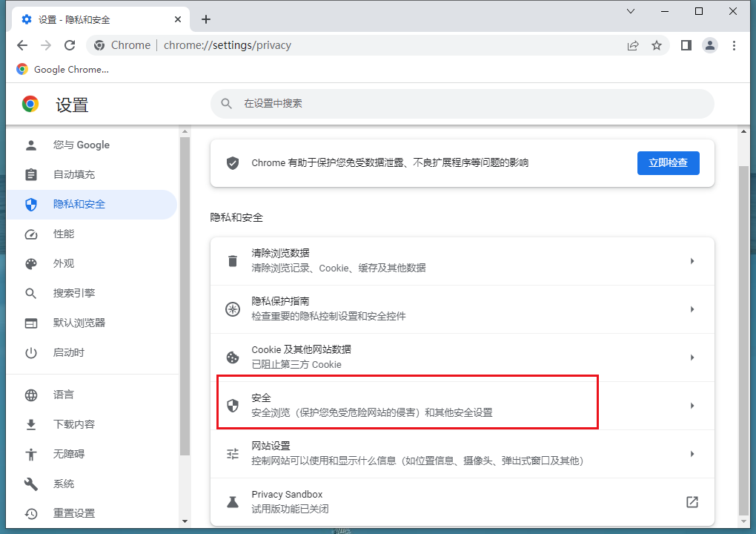Open 启动时 settings via power icon
The width and height of the screenshot is (756, 534).
click(x=30, y=352)
